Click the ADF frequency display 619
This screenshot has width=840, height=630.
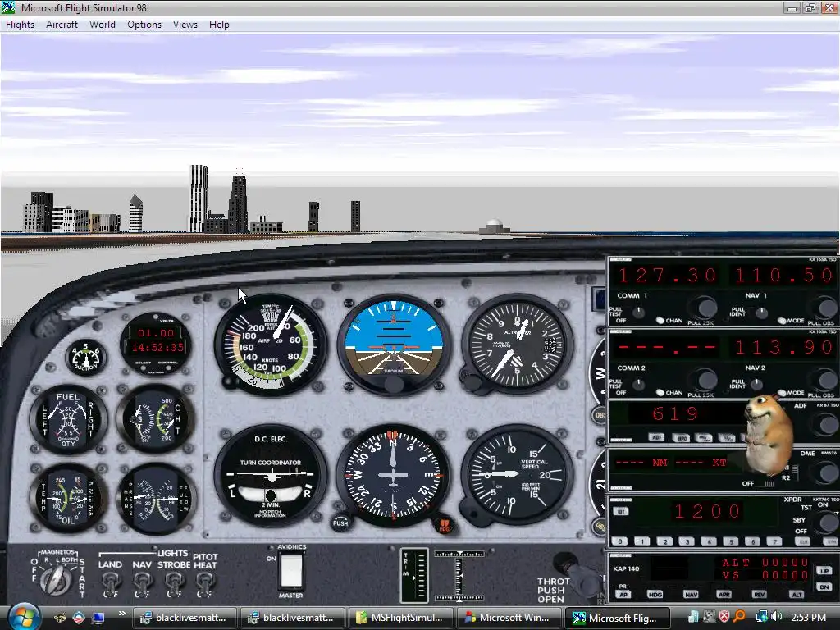click(676, 413)
